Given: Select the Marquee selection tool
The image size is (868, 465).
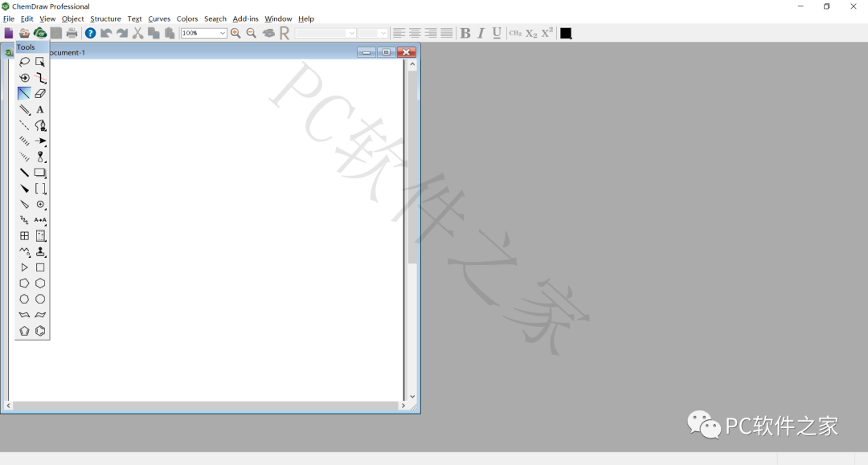Looking at the screenshot, I should [40, 62].
